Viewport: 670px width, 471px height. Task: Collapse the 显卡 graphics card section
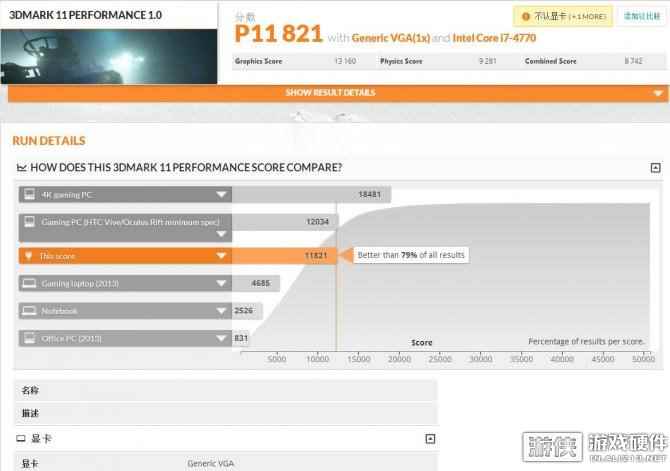point(430,438)
